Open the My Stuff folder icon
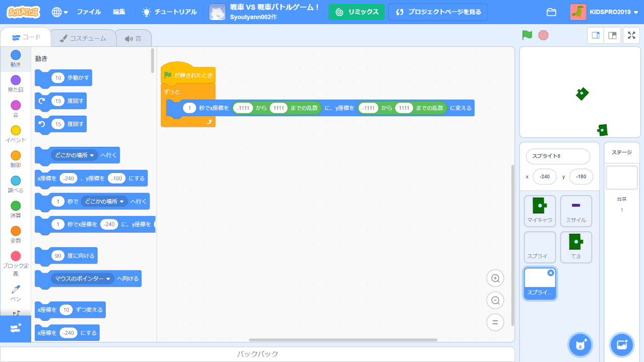Screen dimensions: 644x362 click(551, 12)
